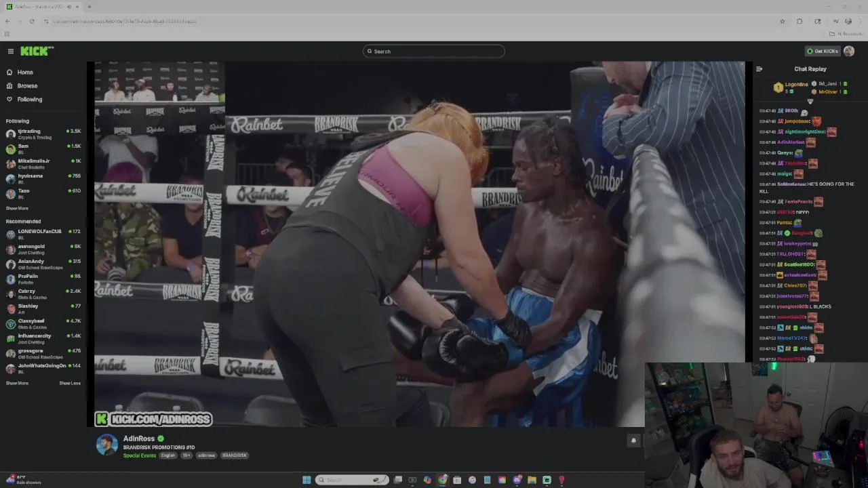Viewport: 868px width, 488px height.
Task: Click chat username younglord908
Action: (x=792, y=306)
